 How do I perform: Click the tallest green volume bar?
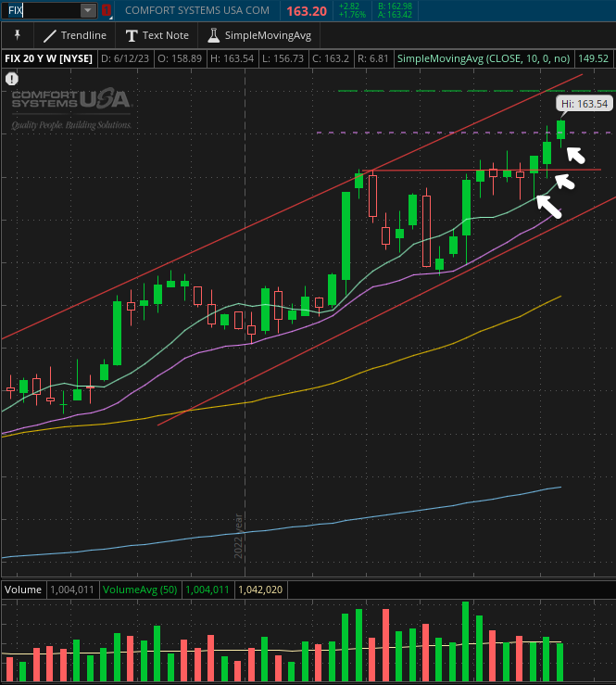click(x=465, y=641)
